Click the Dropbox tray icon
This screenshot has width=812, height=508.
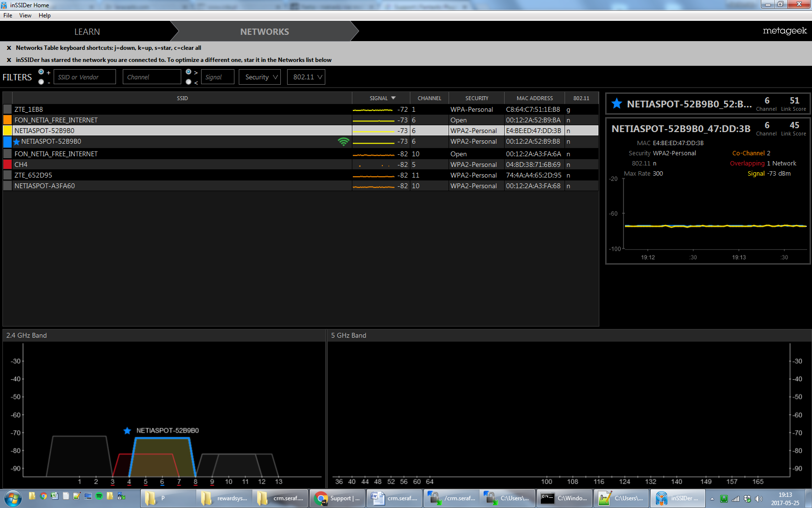click(747, 499)
